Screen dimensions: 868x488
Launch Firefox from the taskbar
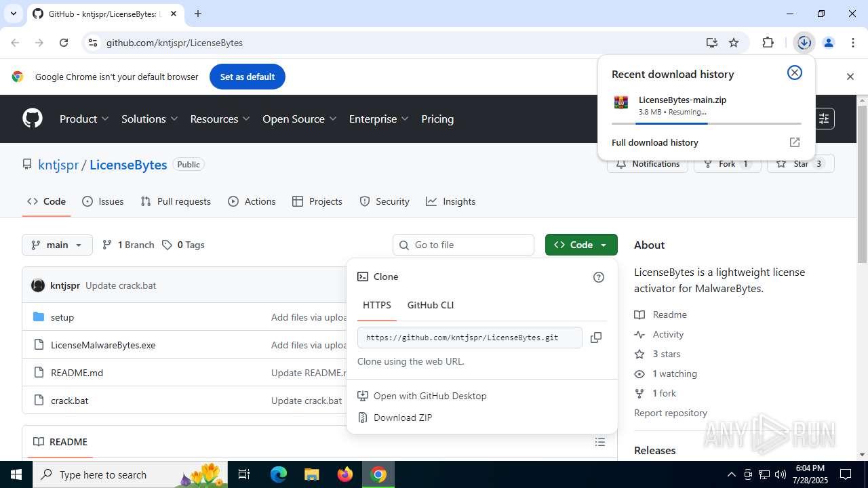click(345, 474)
